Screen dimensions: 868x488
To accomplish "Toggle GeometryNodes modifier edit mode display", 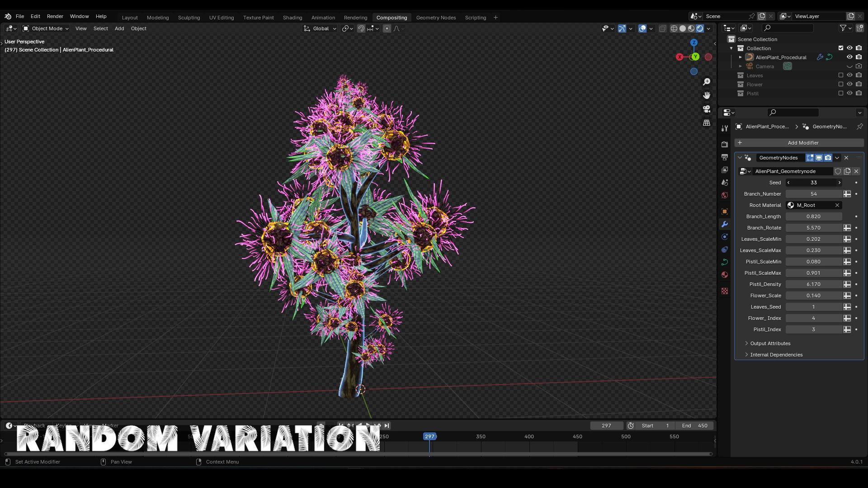I will [x=810, y=158].
